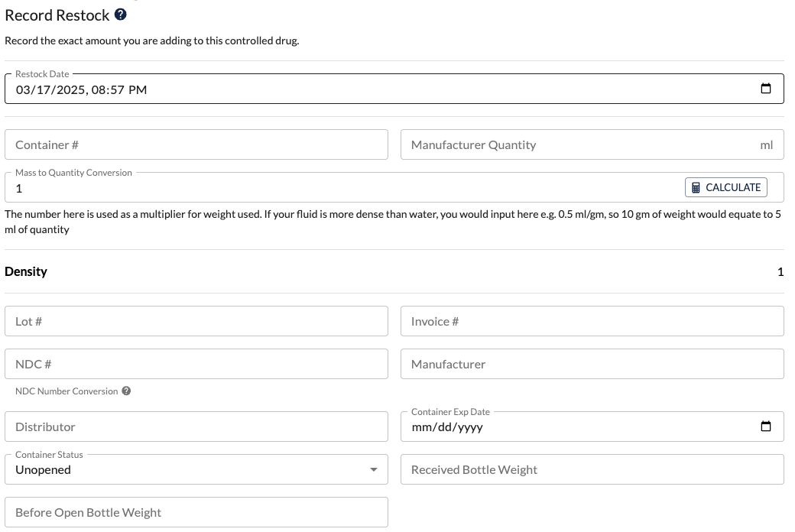795x532 pixels.
Task: Click the Invoice # input box
Action: tap(592, 321)
